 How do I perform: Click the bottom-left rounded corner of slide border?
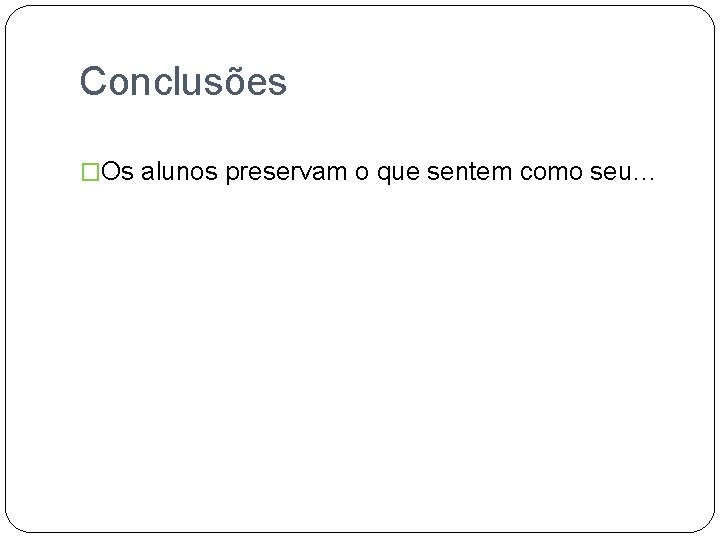point(12,525)
